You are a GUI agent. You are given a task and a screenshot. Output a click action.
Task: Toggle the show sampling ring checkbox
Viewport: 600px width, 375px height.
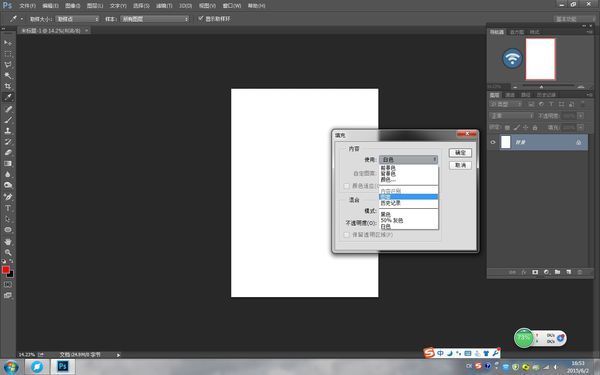pyautogui.click(x=201, y=18)
